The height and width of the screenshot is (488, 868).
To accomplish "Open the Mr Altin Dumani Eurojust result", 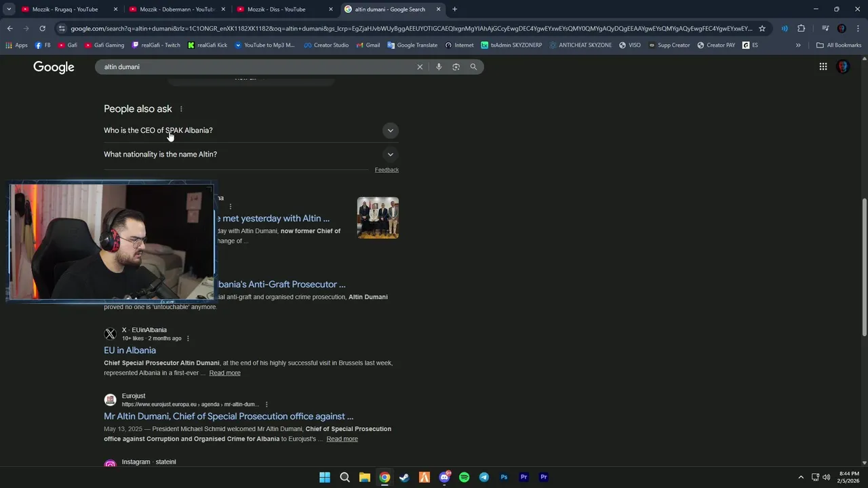I will click(229, 416).
